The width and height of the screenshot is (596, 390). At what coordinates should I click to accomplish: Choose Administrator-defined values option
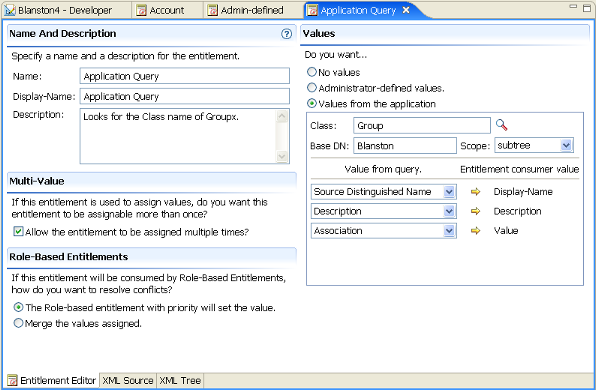tap(312, 88)
